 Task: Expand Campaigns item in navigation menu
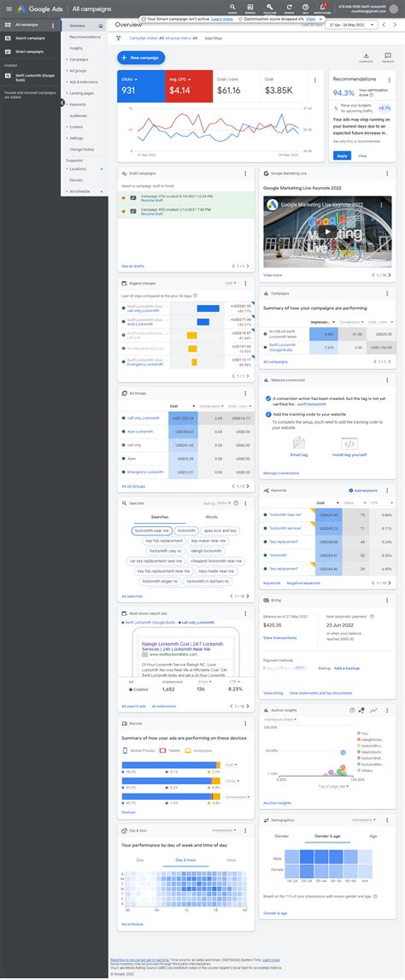[x=78, y=59]
